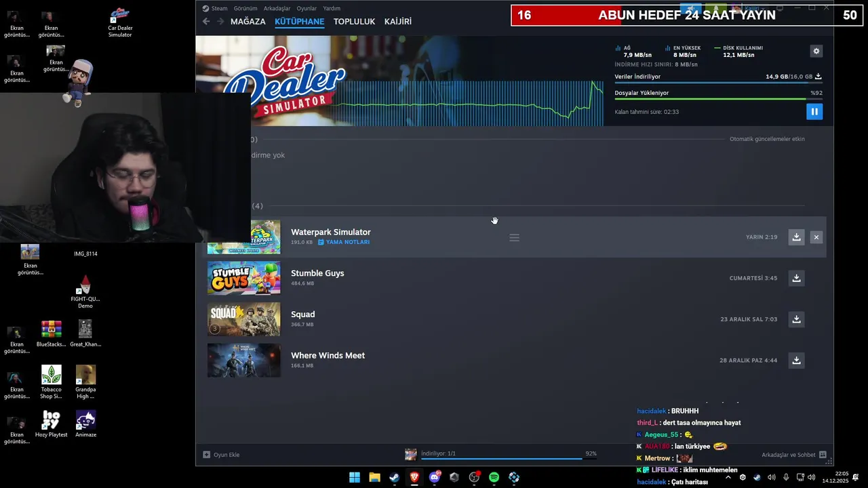
Task: Open OBS Studio from taskbar
Action: coord(474,477)
